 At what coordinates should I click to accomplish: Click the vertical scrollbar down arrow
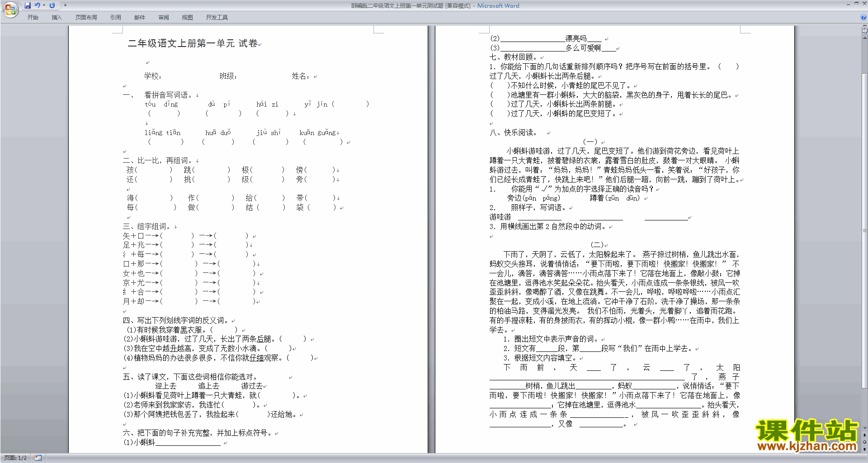tap(865, 428)
